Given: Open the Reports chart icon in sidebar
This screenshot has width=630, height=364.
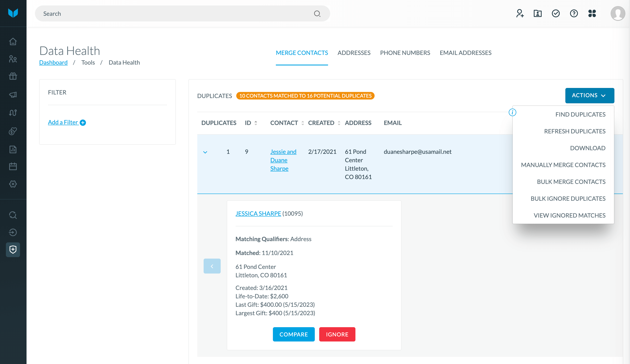Looking at the screenshot, I should tap(13, 149).
